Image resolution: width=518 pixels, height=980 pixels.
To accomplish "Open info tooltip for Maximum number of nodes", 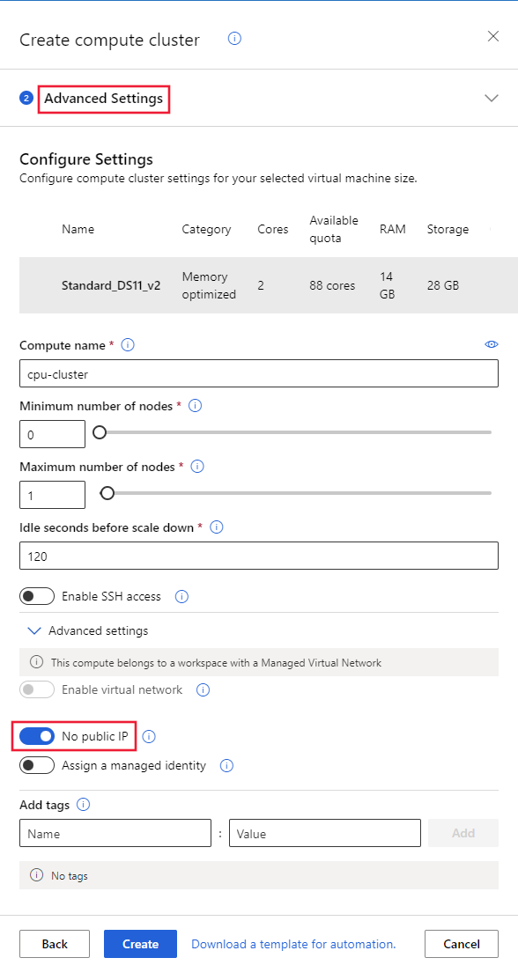I will pos(197,467).
